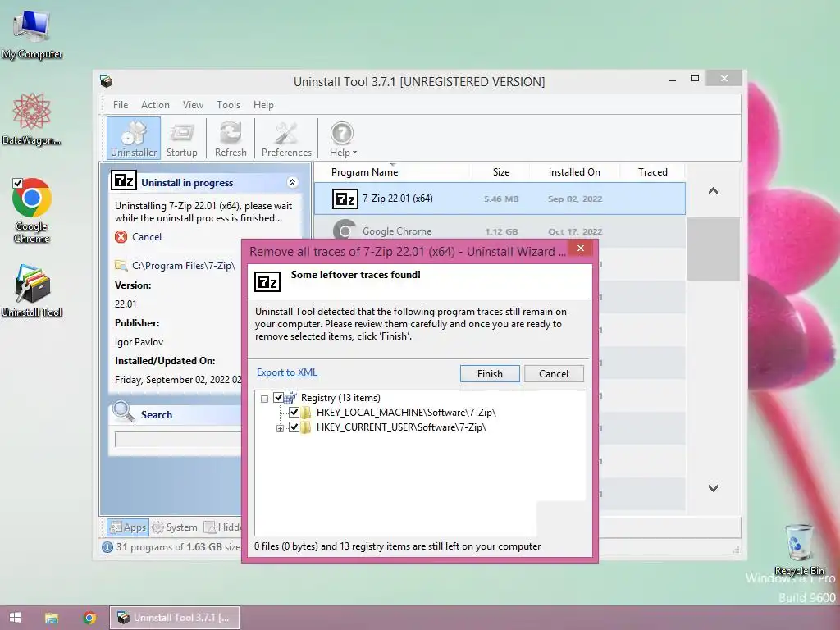Click the magnifier Search icon
840x630 pixels.
pyautogui.click(x=124, y=412)
